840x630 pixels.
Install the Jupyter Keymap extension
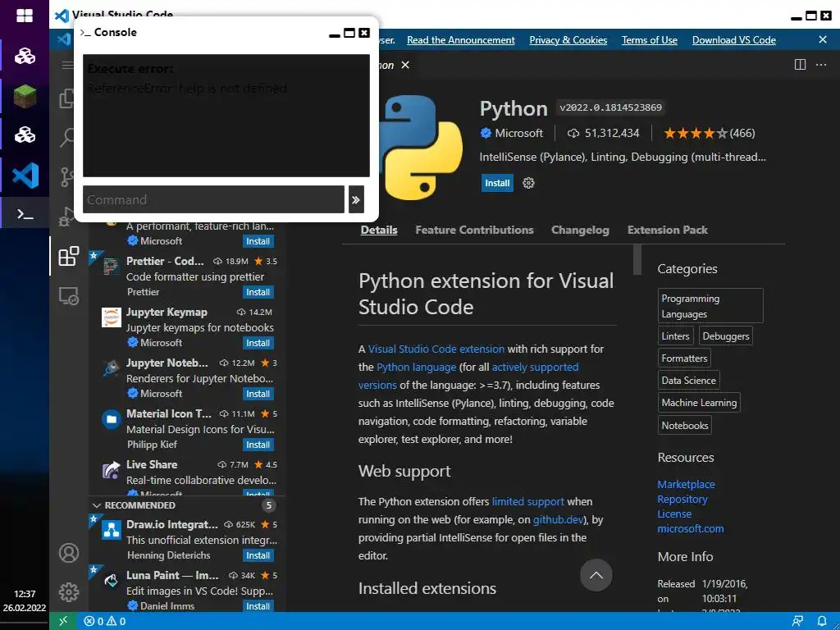pyautogui.click(x=258, y=343)
